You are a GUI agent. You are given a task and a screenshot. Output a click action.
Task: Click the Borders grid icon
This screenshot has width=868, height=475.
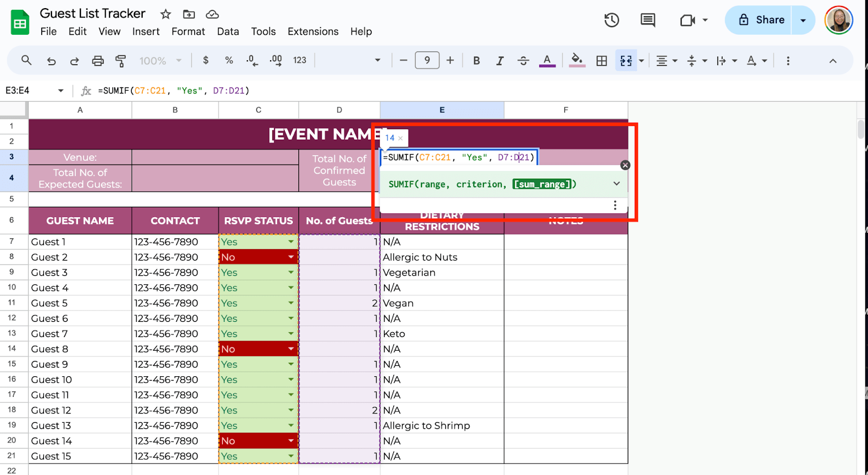(602, 61)
